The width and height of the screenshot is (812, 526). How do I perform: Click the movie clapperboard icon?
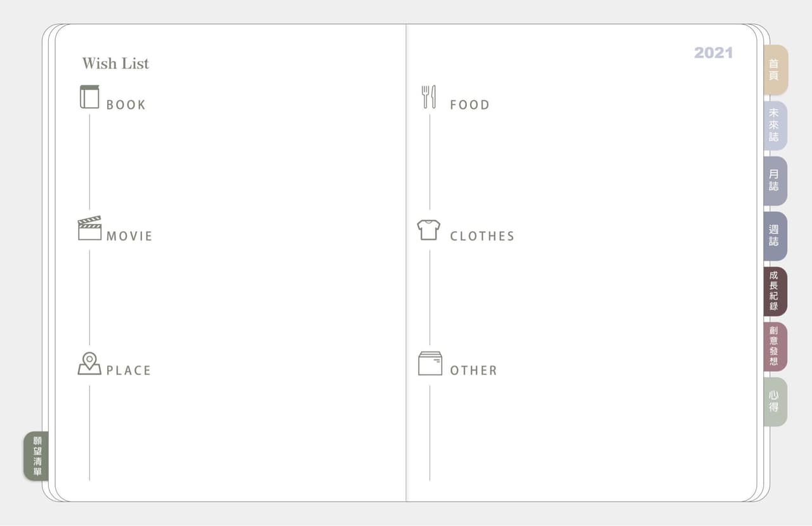pos(89,228)
